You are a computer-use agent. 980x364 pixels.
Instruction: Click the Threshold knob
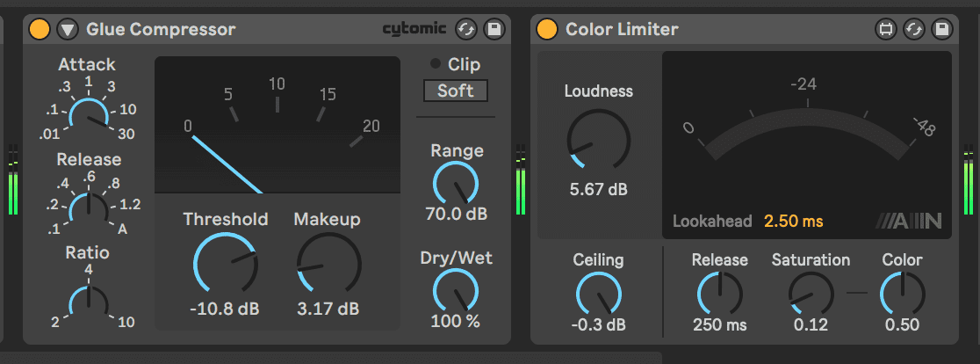[x=226, y=263]
